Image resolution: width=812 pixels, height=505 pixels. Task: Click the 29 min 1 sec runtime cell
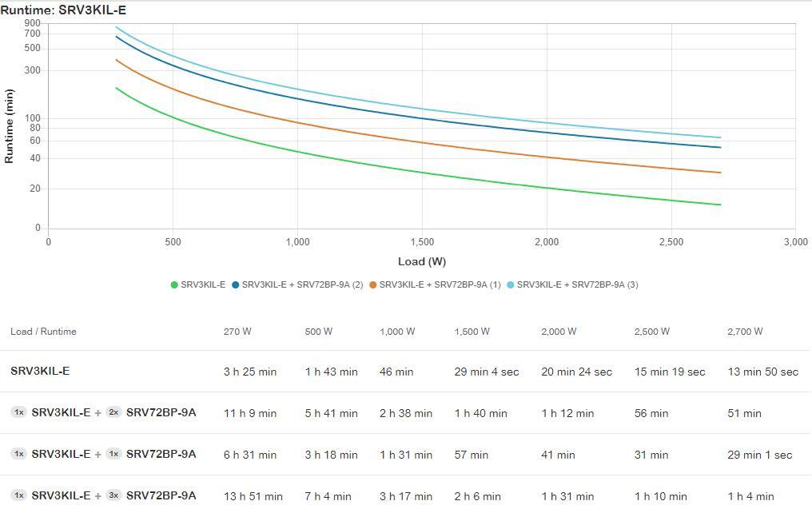point(759,455)
